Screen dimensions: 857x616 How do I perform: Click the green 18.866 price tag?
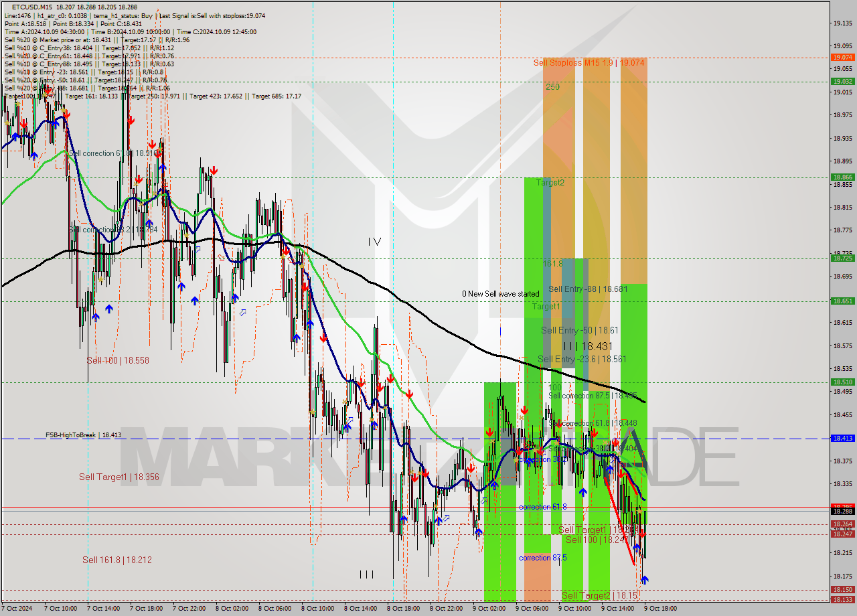click(x=842, y=177)
